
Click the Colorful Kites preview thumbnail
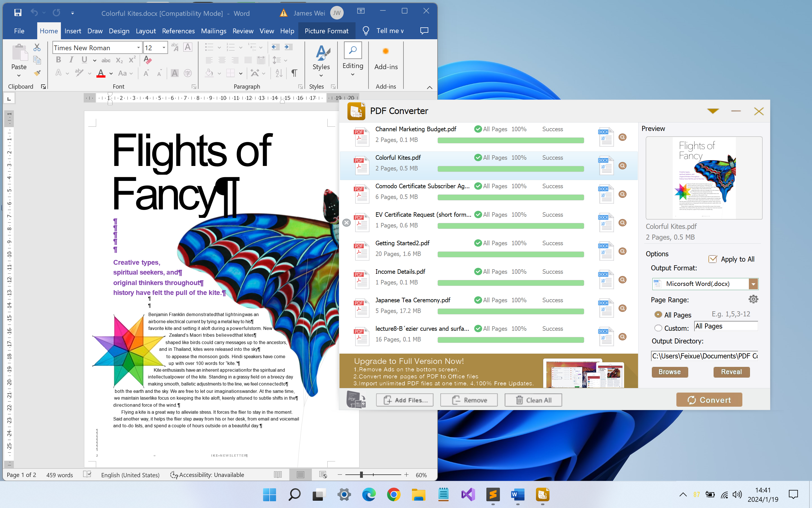(704, 178)
